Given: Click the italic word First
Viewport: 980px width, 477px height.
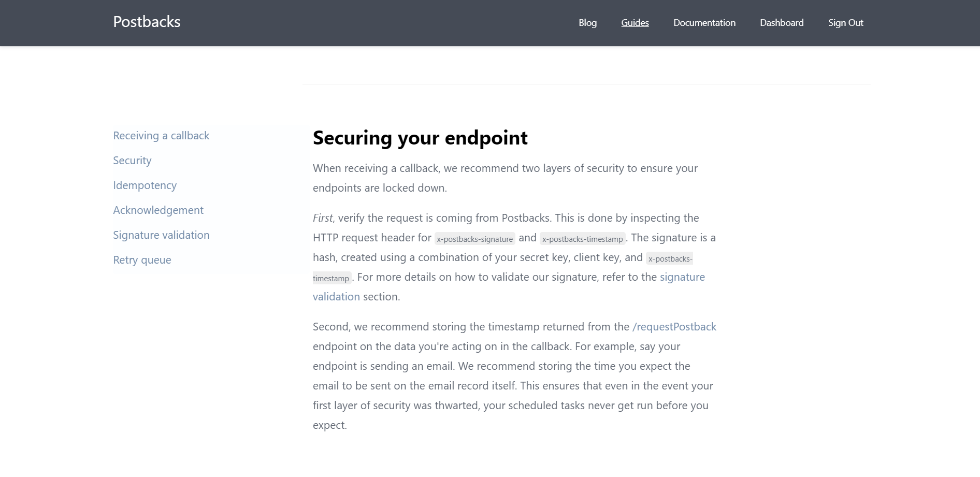Looking at the screenshot, I should (323, 218).
